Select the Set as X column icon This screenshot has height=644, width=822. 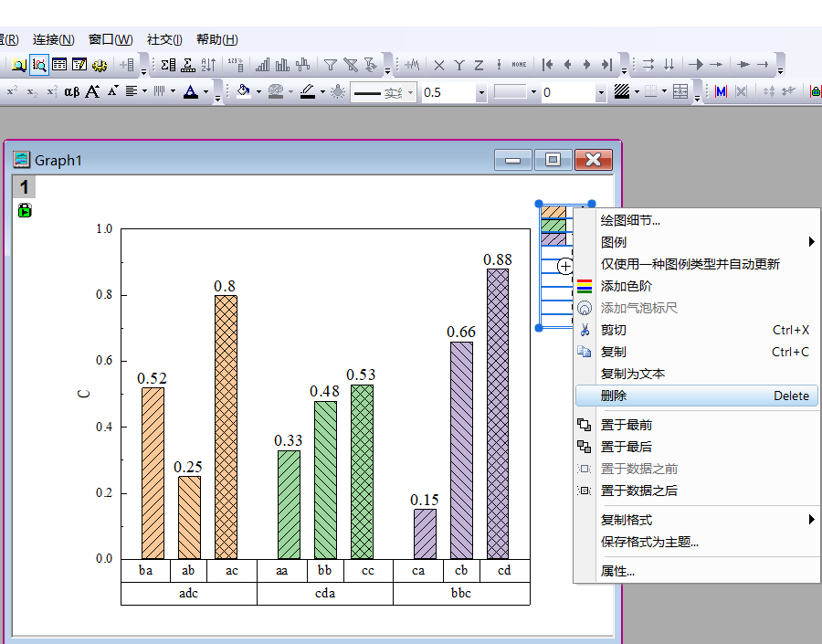(438, 65)
